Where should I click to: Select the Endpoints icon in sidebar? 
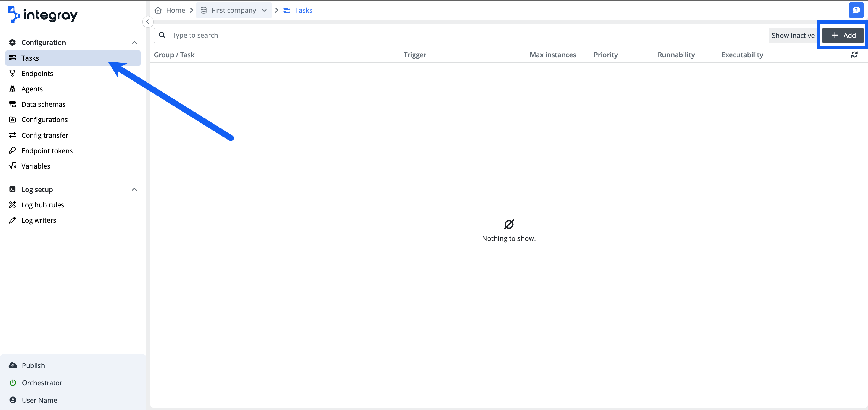point(12,73)
